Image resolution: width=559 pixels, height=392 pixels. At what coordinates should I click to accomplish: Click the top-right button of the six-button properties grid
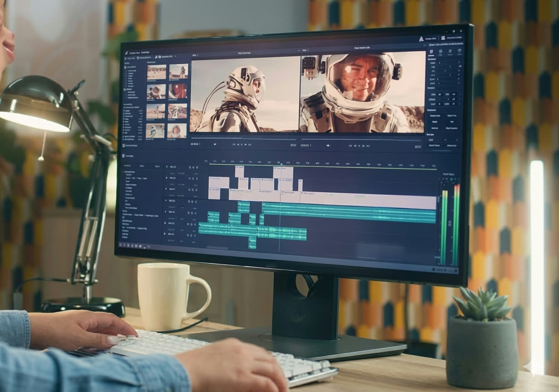452,116
